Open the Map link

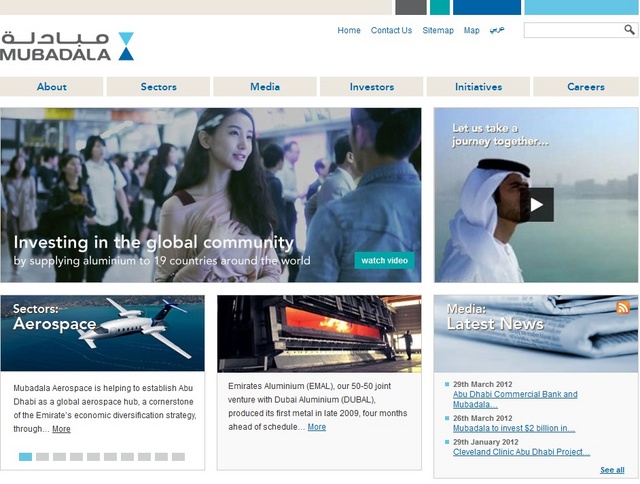click(x=471, y=30)
